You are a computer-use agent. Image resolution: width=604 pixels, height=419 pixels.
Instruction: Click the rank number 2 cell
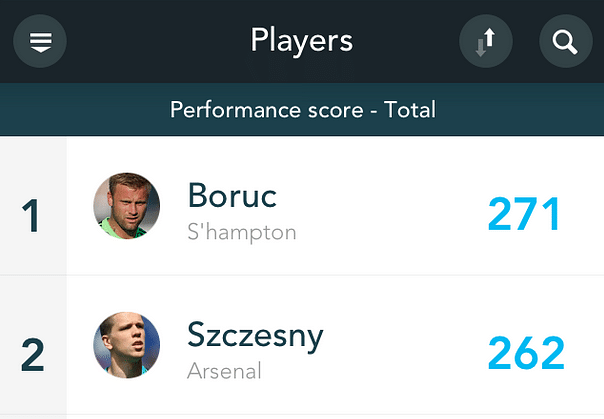point(32,356)
